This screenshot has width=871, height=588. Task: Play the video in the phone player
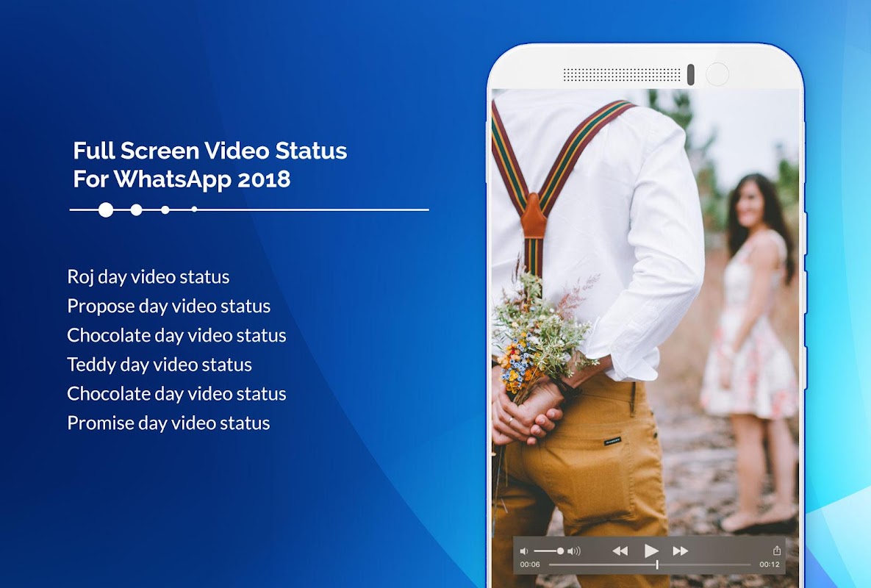click(x=651, y=551)
